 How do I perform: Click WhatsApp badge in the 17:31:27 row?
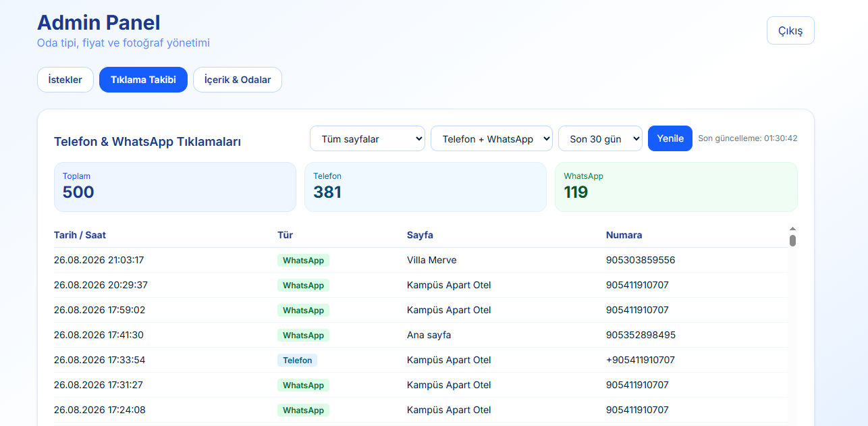303,385
